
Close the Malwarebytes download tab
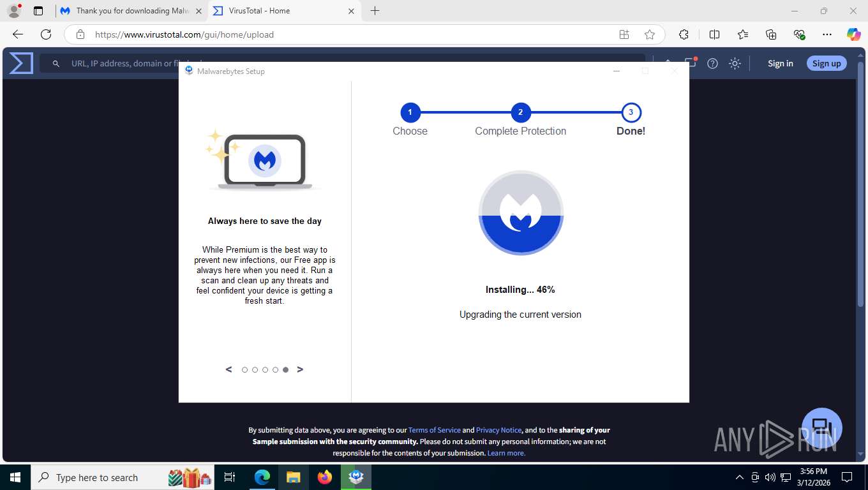point(198,11)
